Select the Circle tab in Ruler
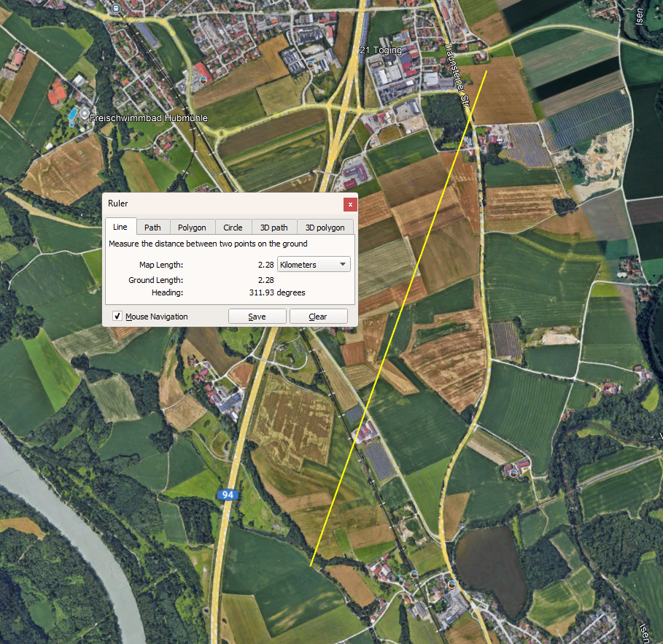This screenshot has width=663, height=644. tap(233, 228)
